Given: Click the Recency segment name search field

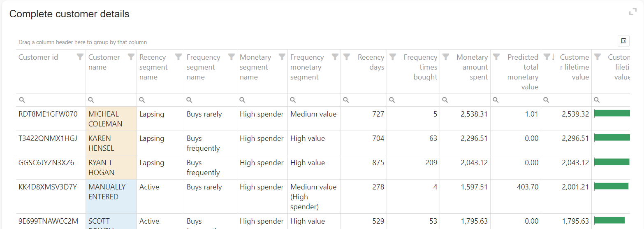Looking at the screenshot, I should [163, 100].
